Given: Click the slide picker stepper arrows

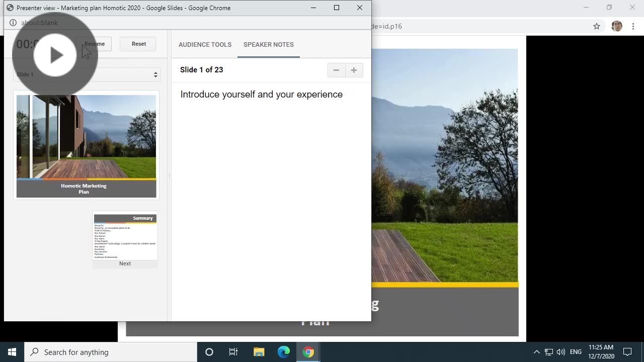Looking at the screenshot, I should 155,74.
